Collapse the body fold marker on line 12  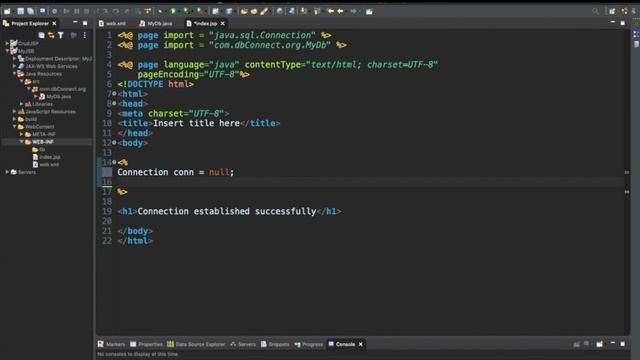tap(114, 143)
